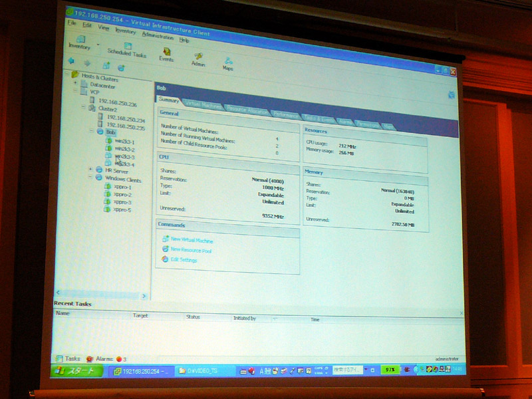Click the new virtual machine toolbar icon
The height and width of the screenshot is (399, 532).
(x=106, y=65)
